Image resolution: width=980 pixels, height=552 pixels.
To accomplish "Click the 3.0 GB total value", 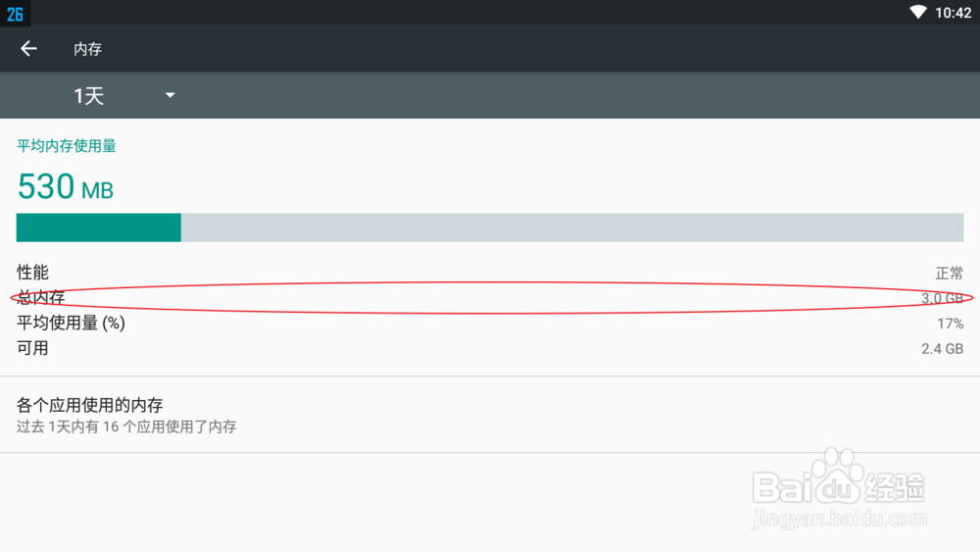I will click(942, 298).
